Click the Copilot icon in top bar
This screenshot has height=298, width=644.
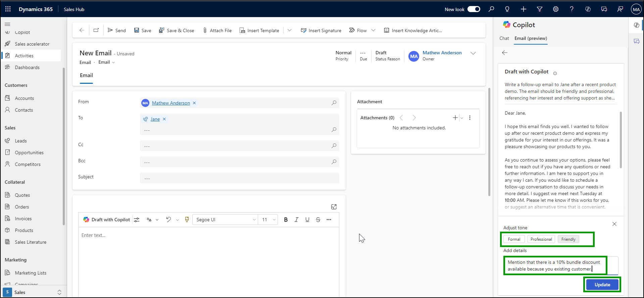pyautogui.click(x=588, y=9)
